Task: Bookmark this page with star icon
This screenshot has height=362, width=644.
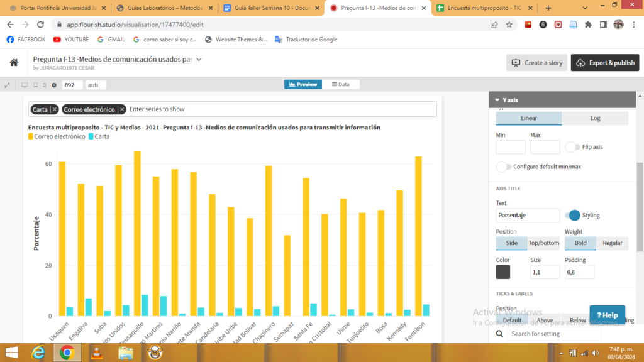Action: click(509, 25)
